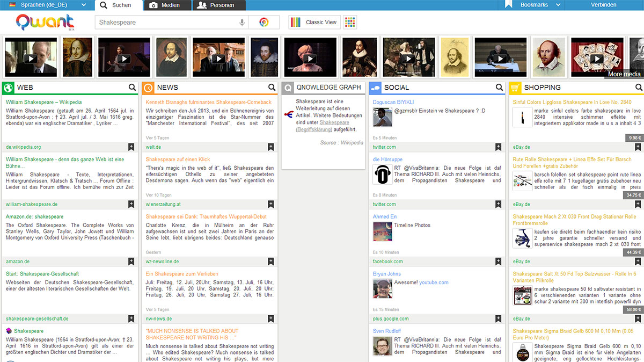Click the QNOWLEDGE GRAPH header icon
The height and width of the screenshot is (362, 644).
288,88
